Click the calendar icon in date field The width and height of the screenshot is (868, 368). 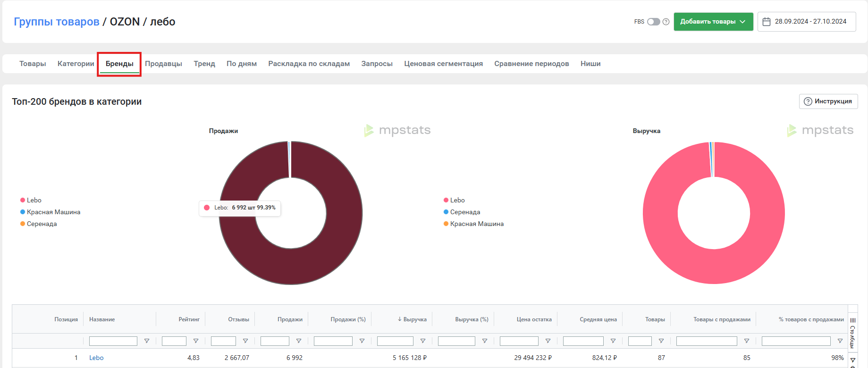[x=767, y=22]
